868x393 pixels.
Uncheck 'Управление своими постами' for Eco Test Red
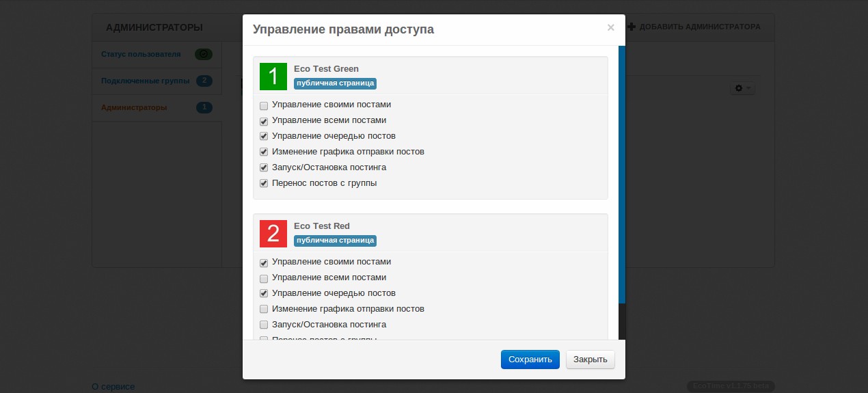(264, 263)
